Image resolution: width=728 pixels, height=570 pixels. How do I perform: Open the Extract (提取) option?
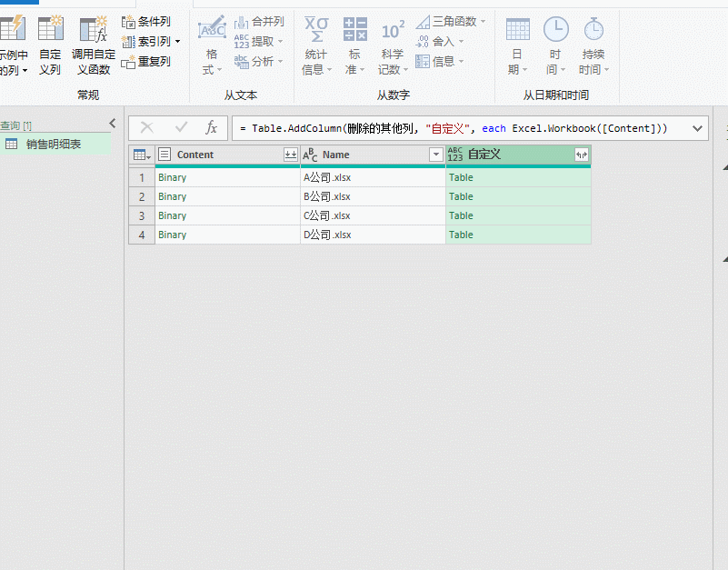(x=258, y=41)
